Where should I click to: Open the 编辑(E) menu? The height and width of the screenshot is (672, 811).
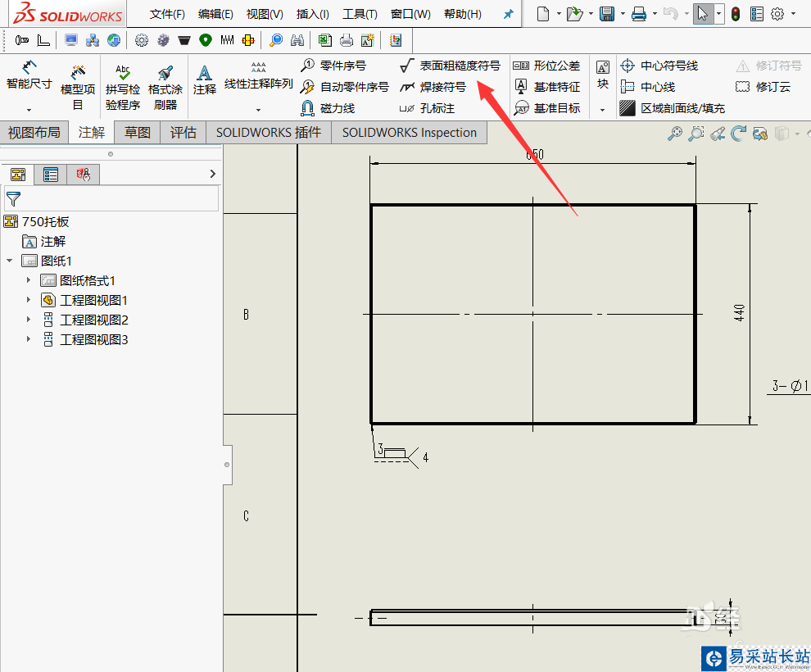[x=215, y=14]
